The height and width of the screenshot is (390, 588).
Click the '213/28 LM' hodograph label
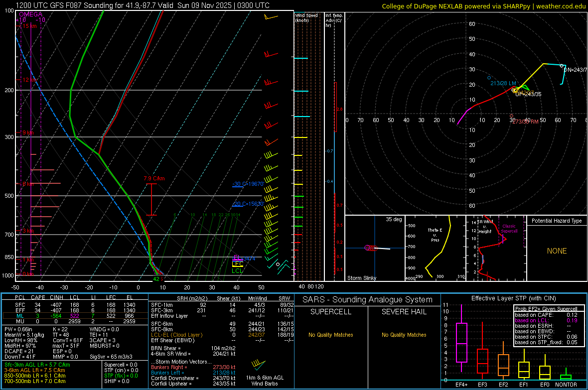[x=503, y=83]
